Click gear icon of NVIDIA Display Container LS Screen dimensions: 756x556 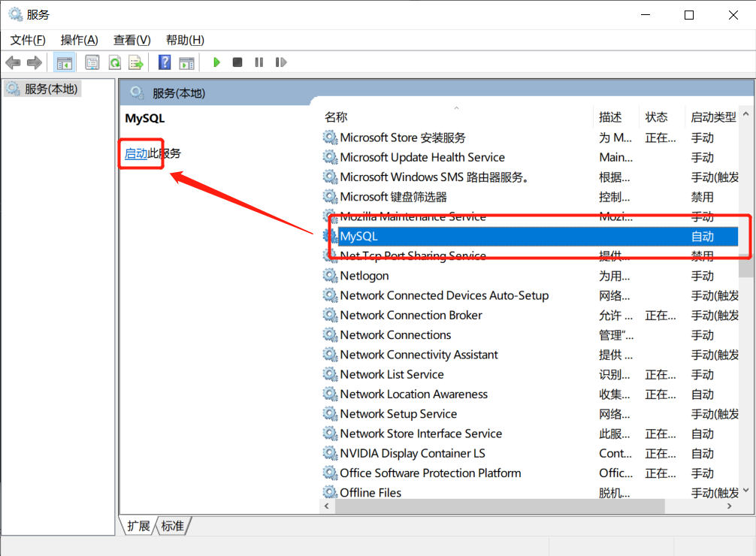[330, 454]
